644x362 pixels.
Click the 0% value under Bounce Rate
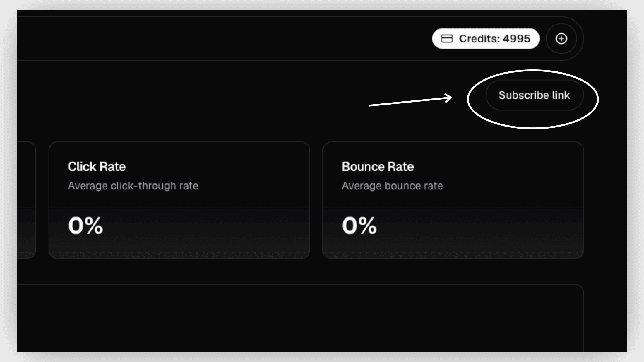tap(359, 226)
